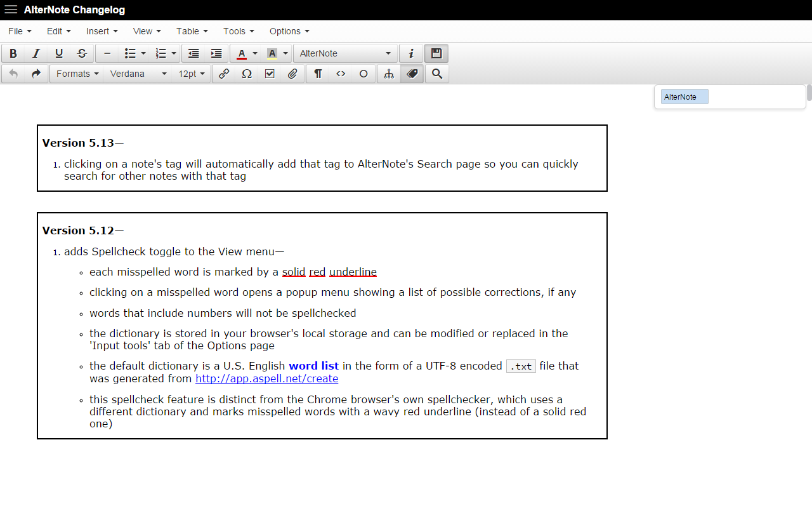
Task: Click the circle icon in the toolbar
Action: [x=363, y=74]
